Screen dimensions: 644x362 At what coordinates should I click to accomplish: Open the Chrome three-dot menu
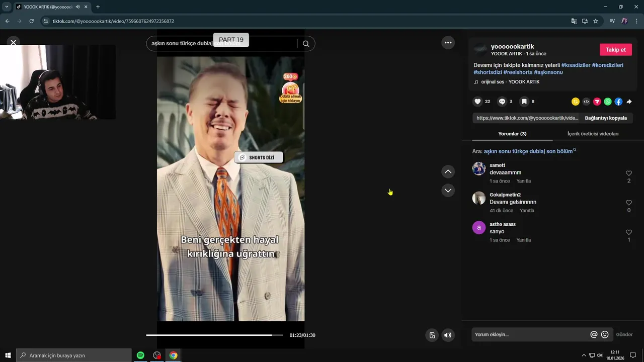(x=637, y=21)
